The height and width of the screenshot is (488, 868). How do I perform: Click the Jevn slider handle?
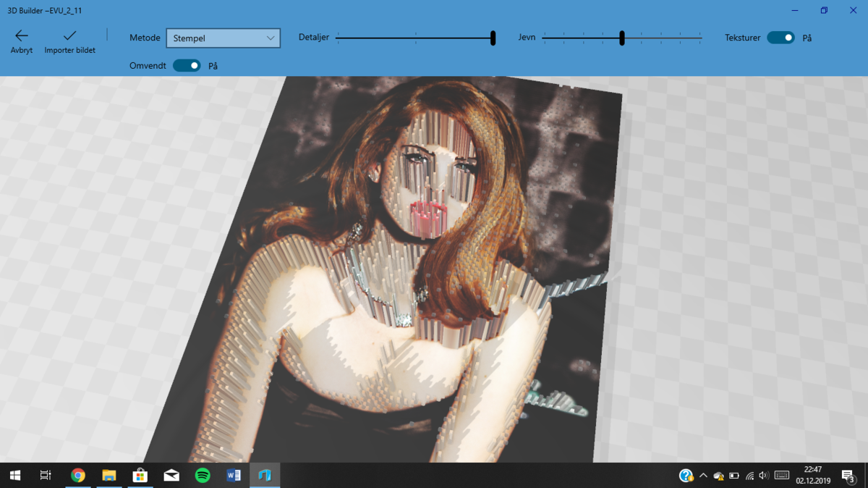tap(622, 38)
